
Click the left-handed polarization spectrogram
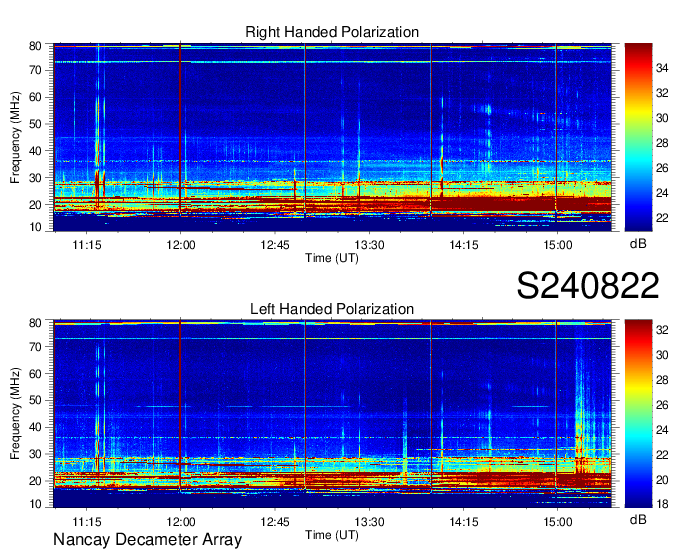click(333, 414)
